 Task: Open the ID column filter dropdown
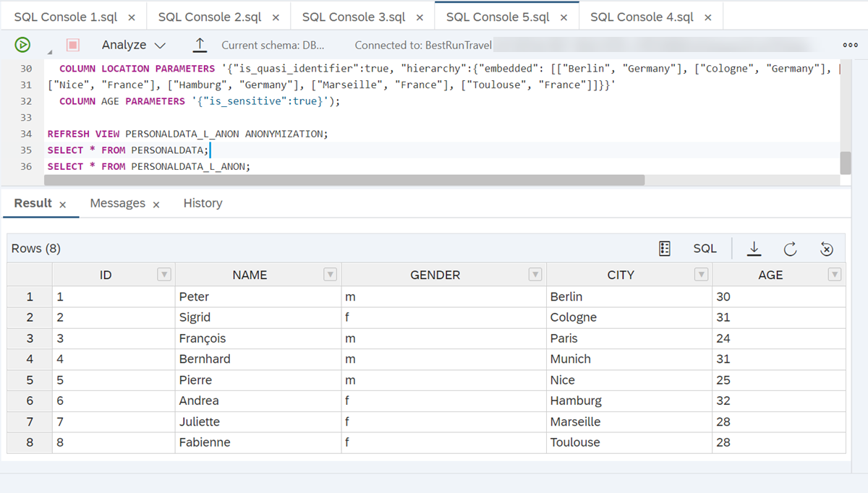(x=164, y=275)
